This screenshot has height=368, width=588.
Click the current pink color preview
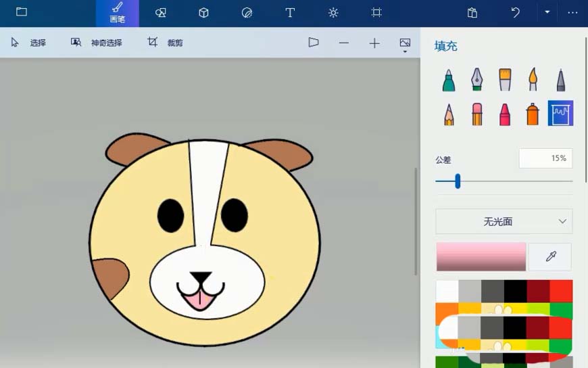pos(481,256)
